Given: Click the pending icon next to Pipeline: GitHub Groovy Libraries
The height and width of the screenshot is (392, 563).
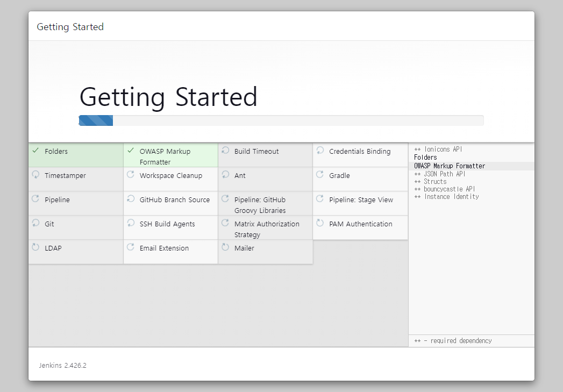Looking at the screenshot, I should click(225, 198).
